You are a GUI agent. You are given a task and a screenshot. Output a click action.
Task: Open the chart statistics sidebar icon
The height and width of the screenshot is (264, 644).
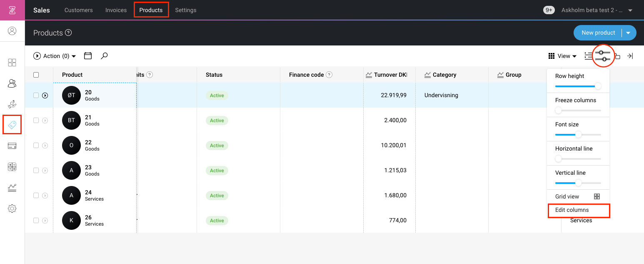[x=12, y=188]
